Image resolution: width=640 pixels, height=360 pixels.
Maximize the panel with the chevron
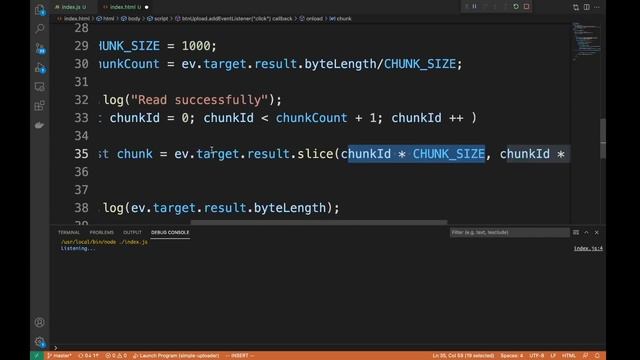pos(587,232)
